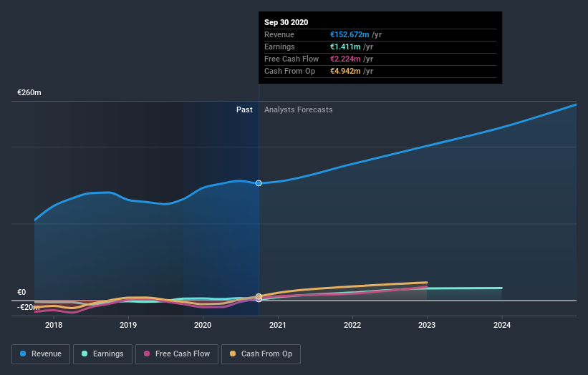Click the 2024 x-axis label
The height and width of the screenshot is (375, 588).
[x=502, y=325]
